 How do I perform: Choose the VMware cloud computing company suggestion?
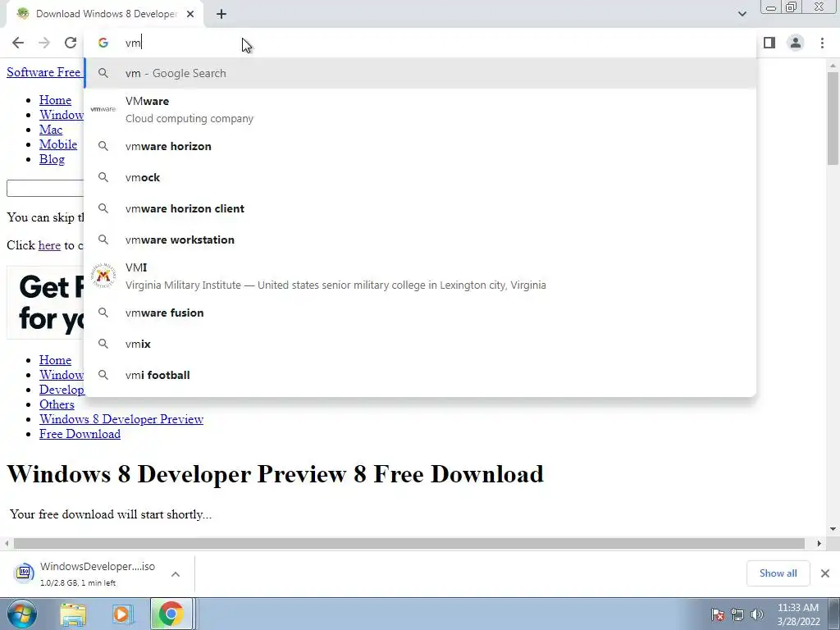tap(421, 109)
